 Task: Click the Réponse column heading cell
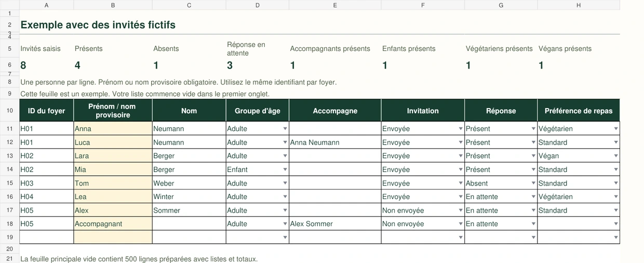tap(501, 111)
